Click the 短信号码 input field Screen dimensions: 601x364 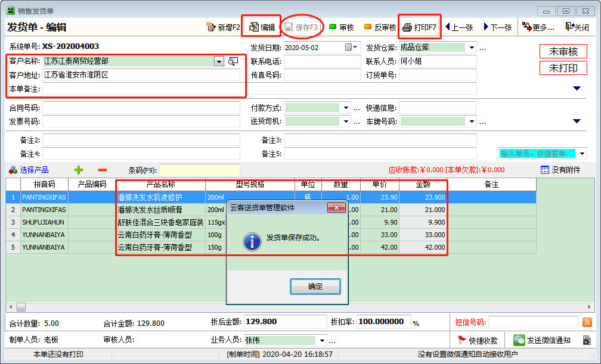pos(533,322)
